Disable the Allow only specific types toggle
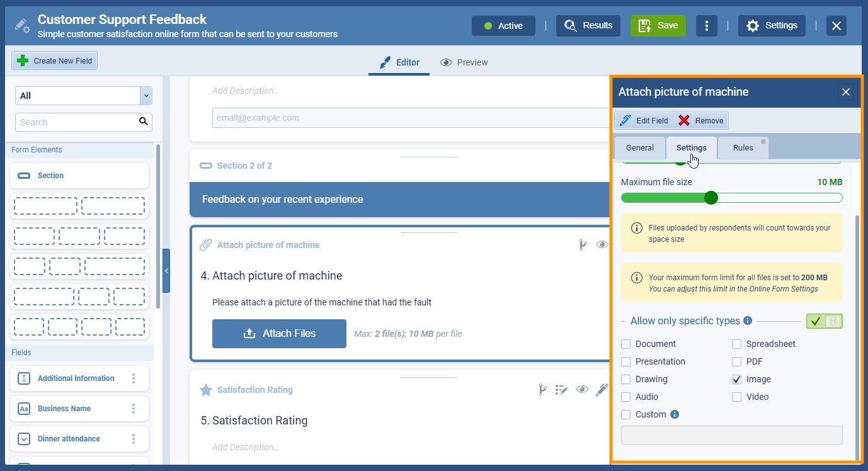The width and height of the screenshot is (868, 471). 824,321
